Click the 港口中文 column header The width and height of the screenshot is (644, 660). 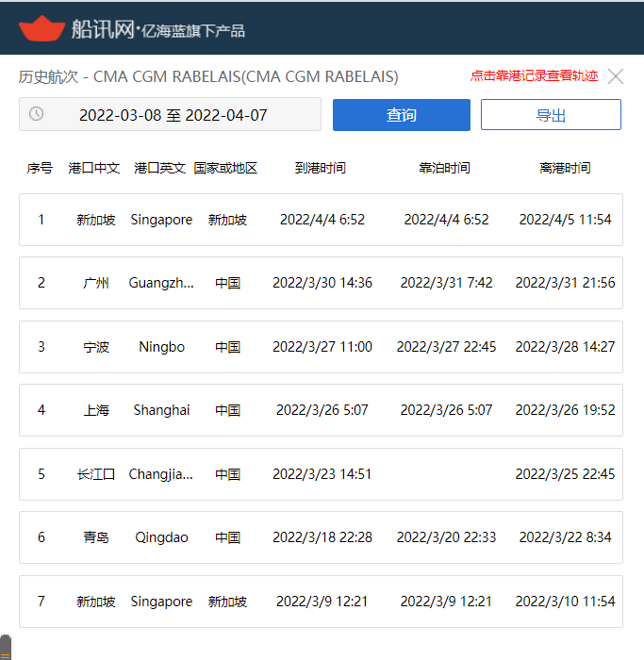94,168
